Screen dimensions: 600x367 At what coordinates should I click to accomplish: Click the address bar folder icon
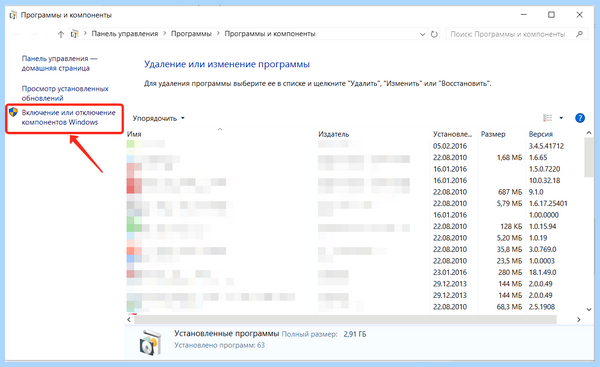click(x=74, y=34)
